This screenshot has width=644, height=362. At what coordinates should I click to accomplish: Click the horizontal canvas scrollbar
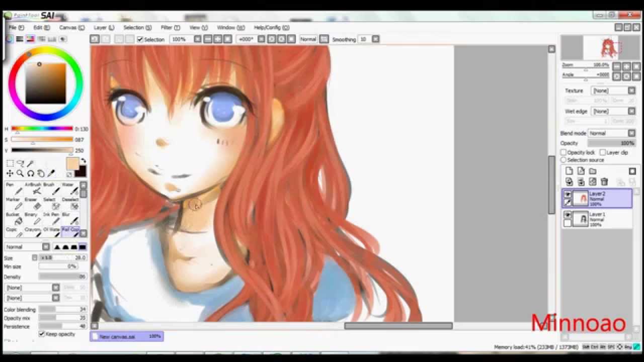click(x=398, y=326)
